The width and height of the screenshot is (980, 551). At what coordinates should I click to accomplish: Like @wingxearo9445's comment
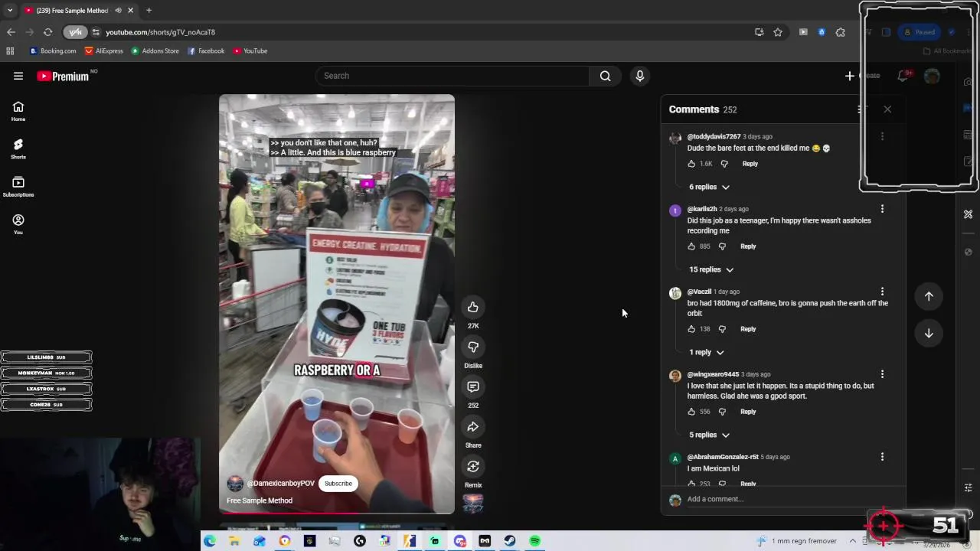click(691, 412)
